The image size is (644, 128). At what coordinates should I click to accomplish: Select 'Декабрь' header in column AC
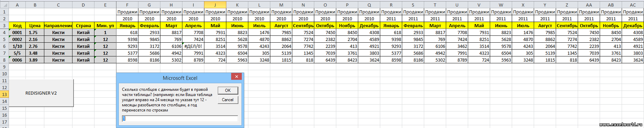pos(633,25)
